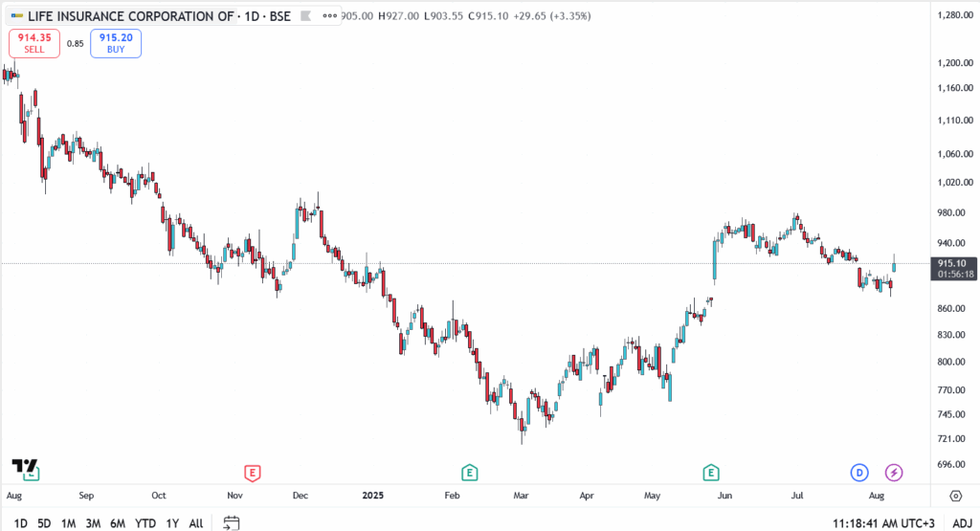Screen dimensions: 980x531
Task: Click the blue dividend D marker
Action: [x=858, y=472]
